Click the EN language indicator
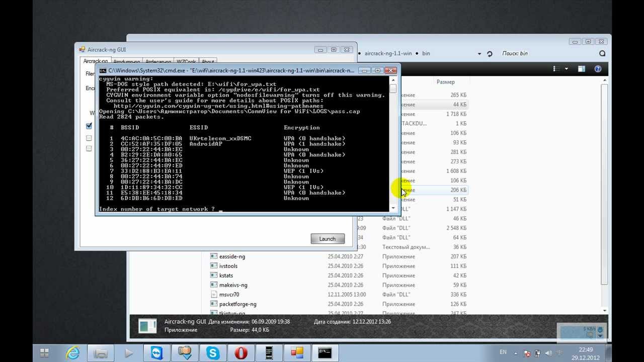The image size is (644, 362). point(503,352)
